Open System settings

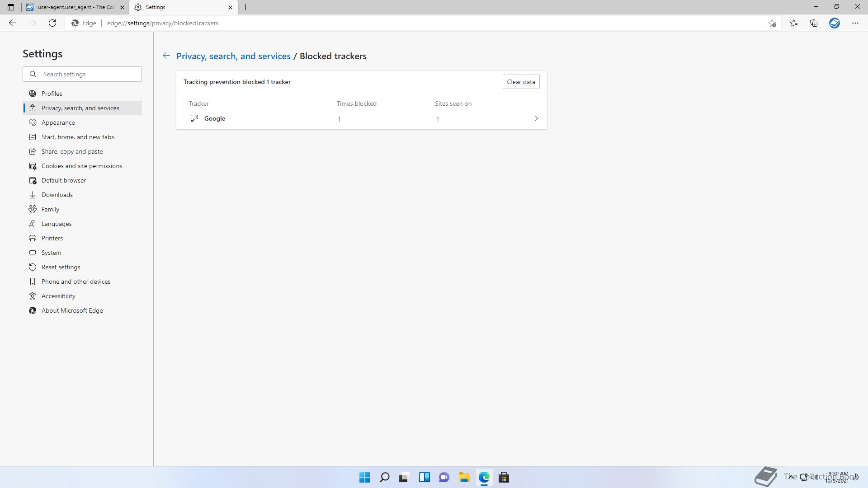pos(82,253)
